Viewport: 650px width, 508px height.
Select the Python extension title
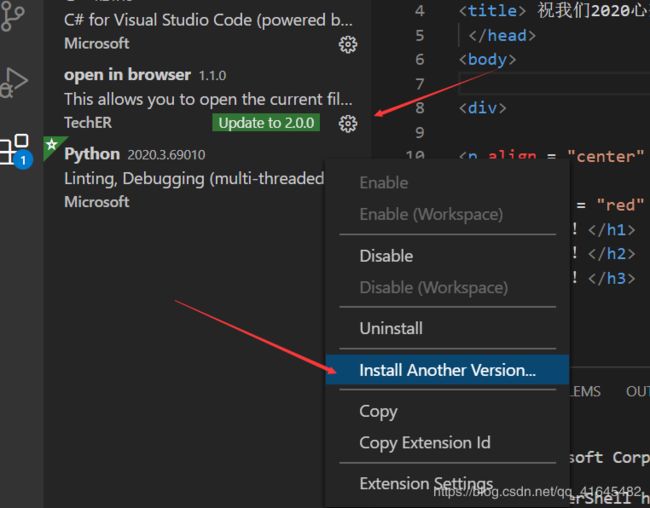[x=92, y=154]
